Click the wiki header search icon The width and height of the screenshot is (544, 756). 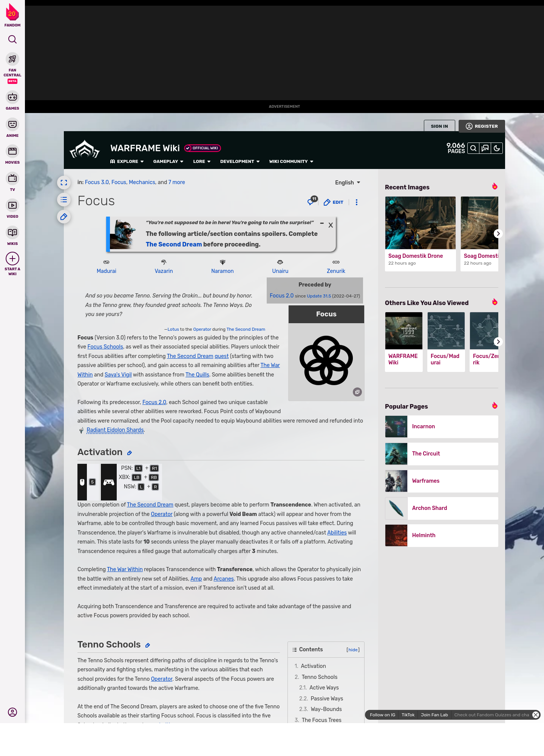473,148
